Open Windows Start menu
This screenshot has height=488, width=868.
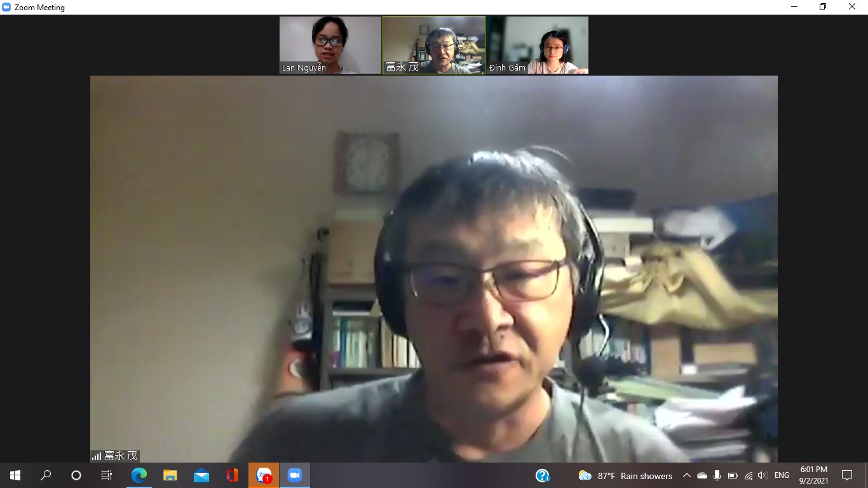(15, 475)
